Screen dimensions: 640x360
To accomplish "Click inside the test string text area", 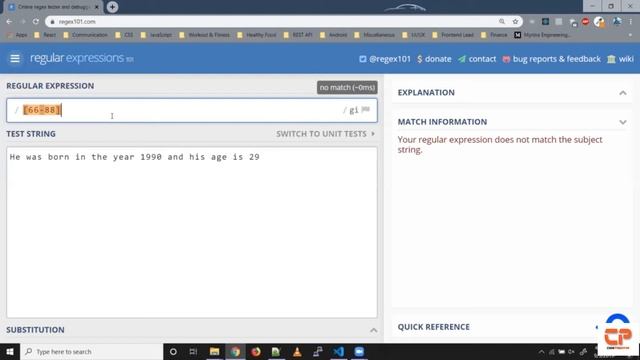I will pos(192,232).
